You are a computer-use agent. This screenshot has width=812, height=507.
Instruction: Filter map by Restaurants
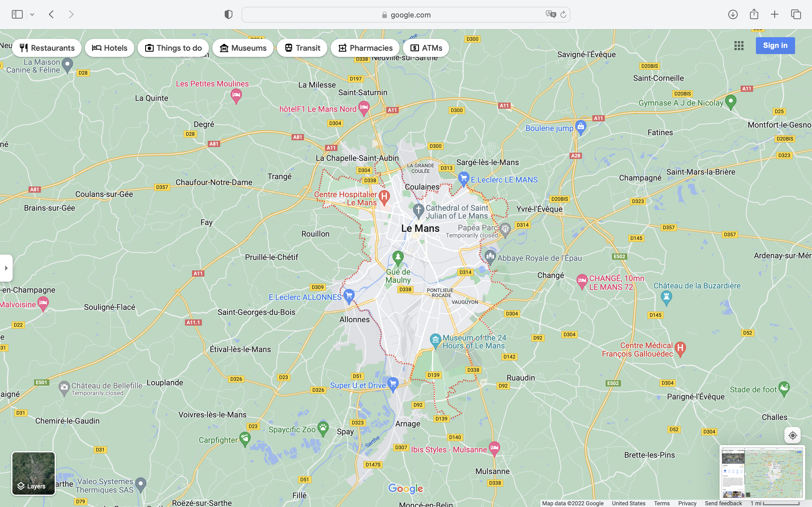47,48
